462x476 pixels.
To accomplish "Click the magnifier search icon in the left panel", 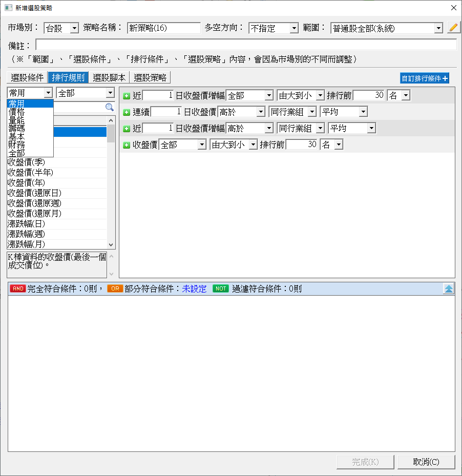I will pyautogui.click(x=110, y=107).
